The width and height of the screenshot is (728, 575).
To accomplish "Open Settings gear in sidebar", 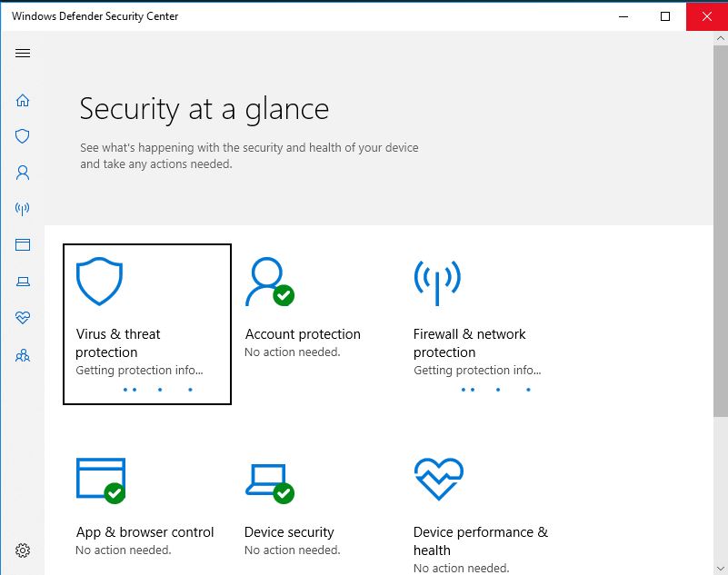I will [23, 550].
